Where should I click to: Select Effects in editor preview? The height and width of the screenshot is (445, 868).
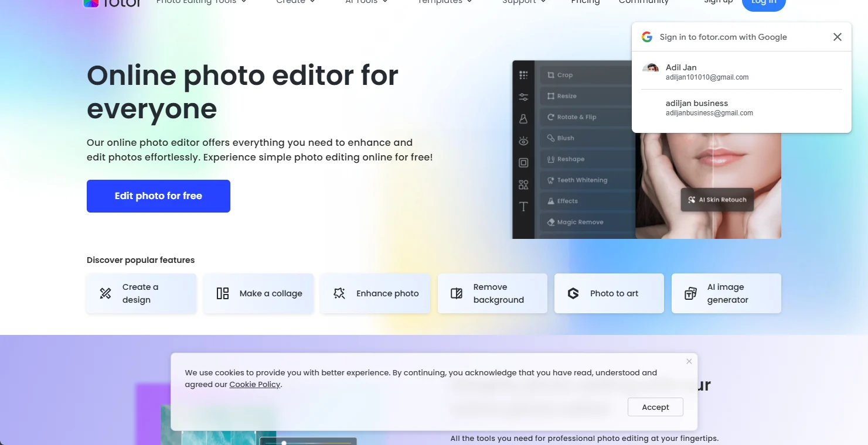tap(587, 201)
